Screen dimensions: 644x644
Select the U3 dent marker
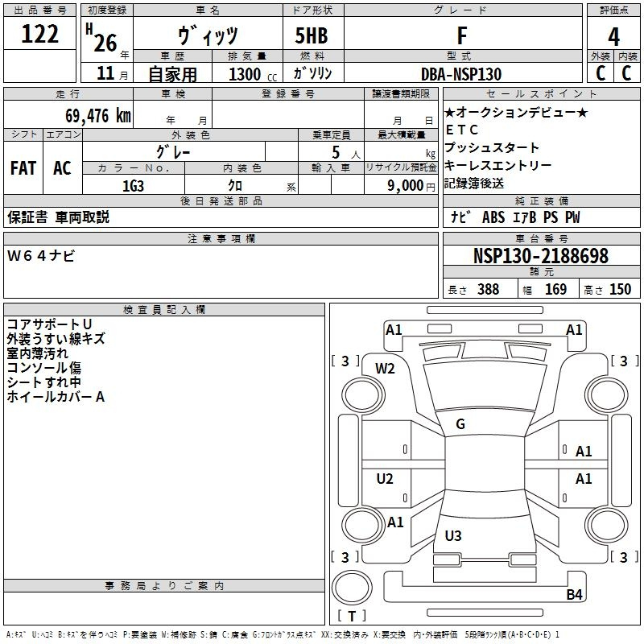tap(453, 535)
